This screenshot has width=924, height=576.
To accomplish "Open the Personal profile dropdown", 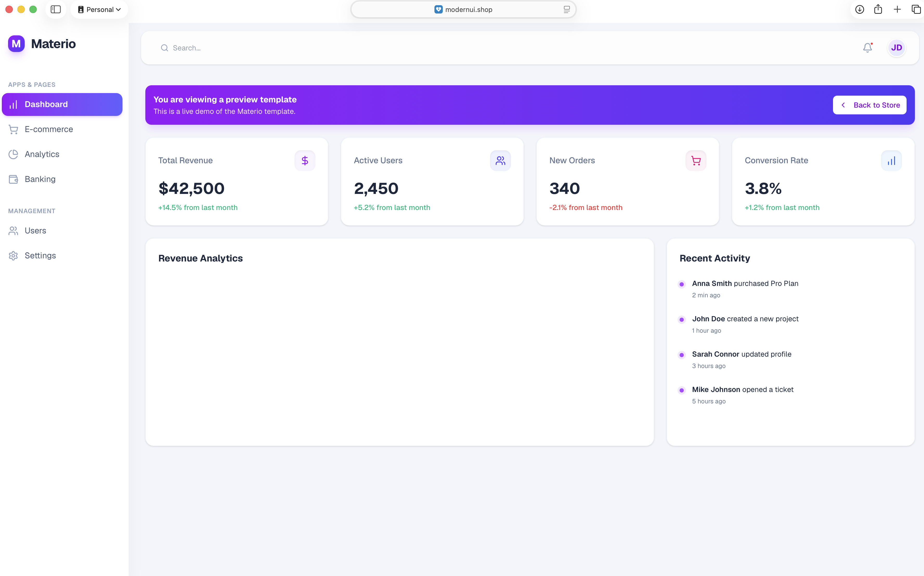I will 100,10.
